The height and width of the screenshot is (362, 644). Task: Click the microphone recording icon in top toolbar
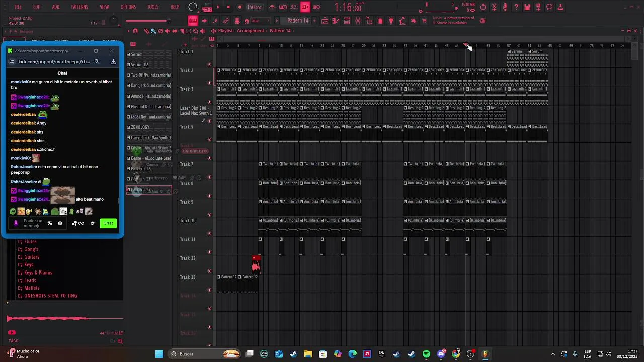(505, 7)
